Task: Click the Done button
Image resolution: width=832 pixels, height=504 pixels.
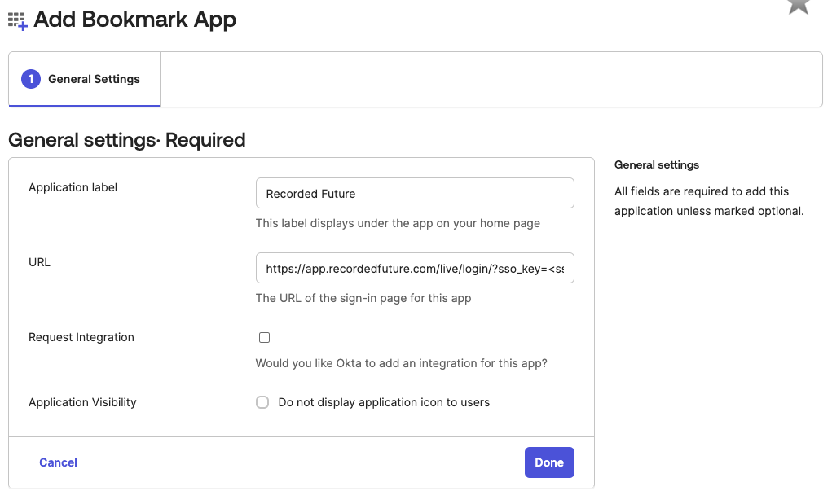Action: point(548,462)
